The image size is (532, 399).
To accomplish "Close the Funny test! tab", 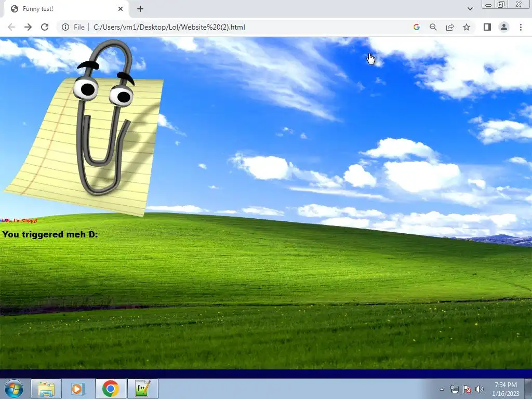I will click(121, 9).
